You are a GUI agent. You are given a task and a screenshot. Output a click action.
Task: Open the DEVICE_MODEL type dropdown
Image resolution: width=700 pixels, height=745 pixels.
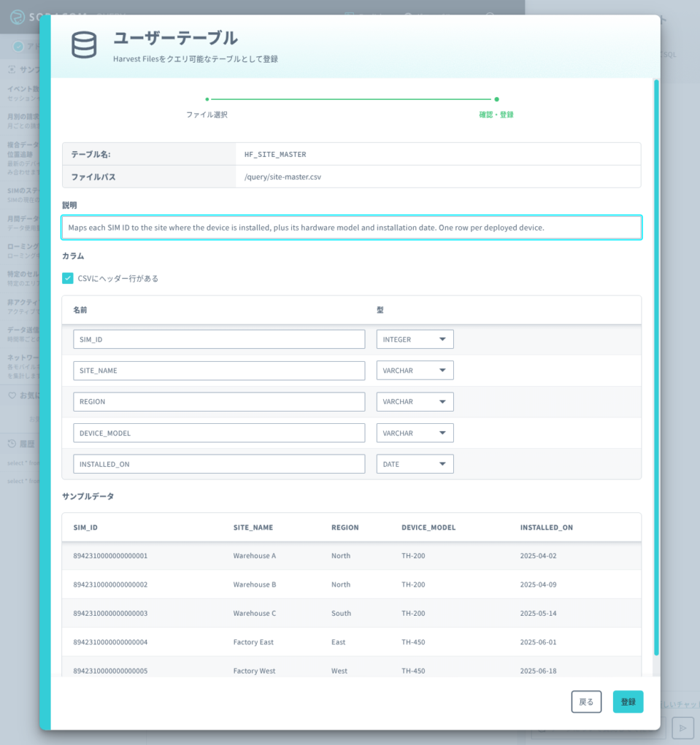[x=415, y=433]
